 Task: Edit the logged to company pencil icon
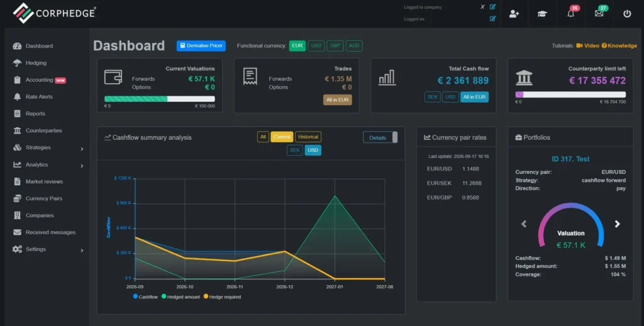[x=493, y=6]
